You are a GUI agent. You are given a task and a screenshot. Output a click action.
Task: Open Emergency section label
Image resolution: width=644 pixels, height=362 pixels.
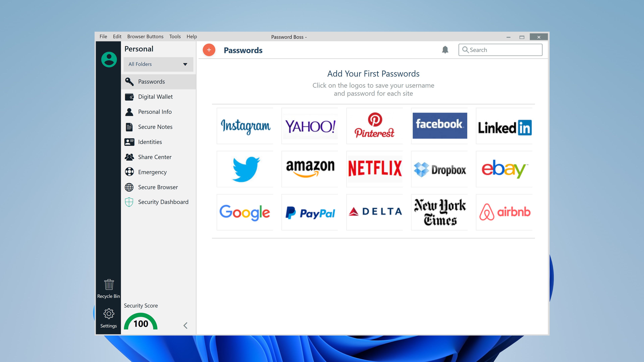152,172
